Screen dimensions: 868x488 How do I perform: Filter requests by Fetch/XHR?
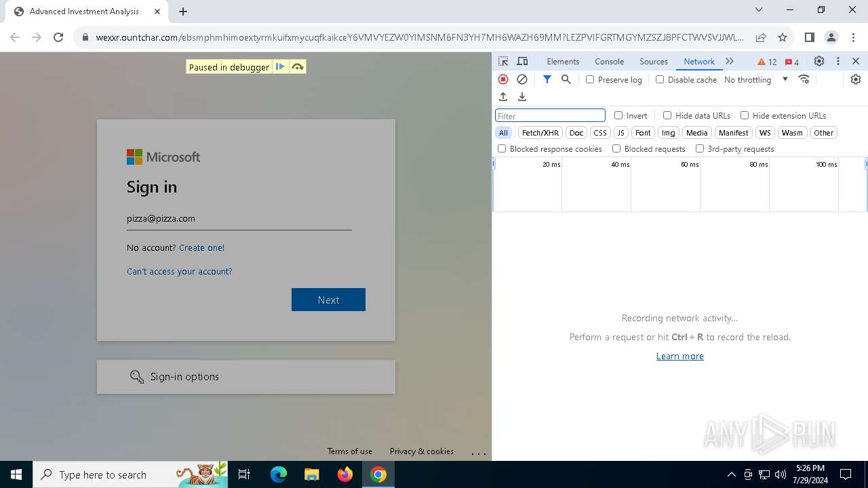coord(540,133)
